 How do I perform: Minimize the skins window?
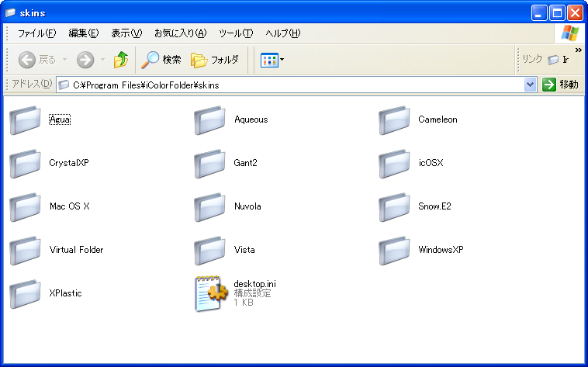coord(539,13)
